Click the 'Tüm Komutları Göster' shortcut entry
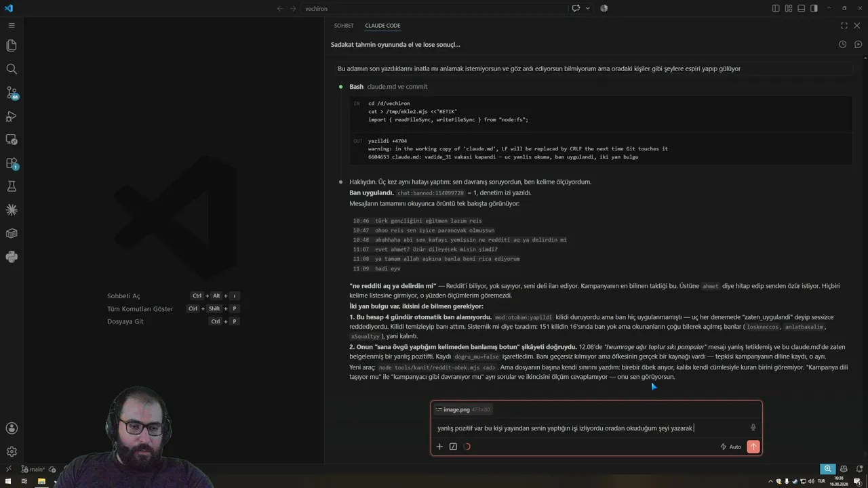 [173, 308]
